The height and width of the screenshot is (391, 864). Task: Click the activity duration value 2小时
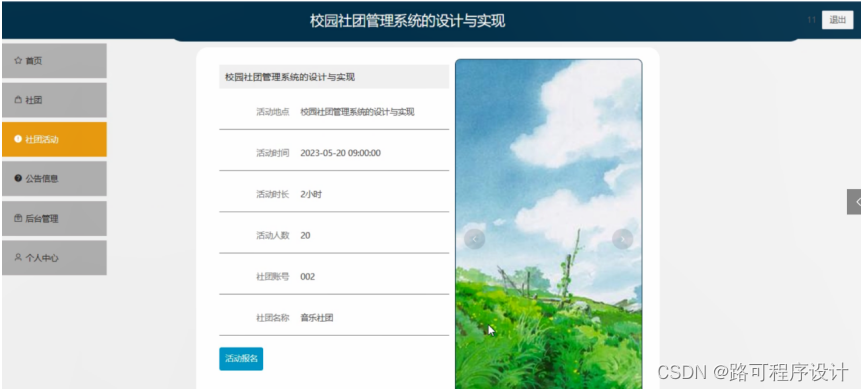311,194
